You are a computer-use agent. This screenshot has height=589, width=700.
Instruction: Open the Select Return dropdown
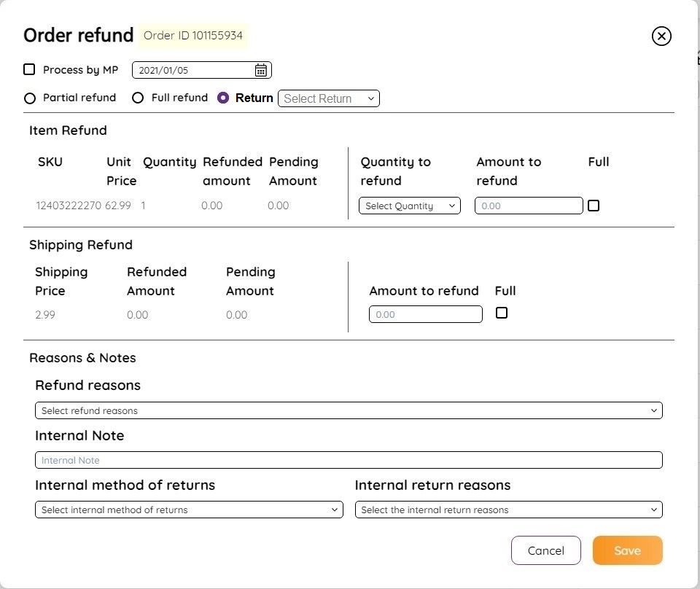[329, 98]
